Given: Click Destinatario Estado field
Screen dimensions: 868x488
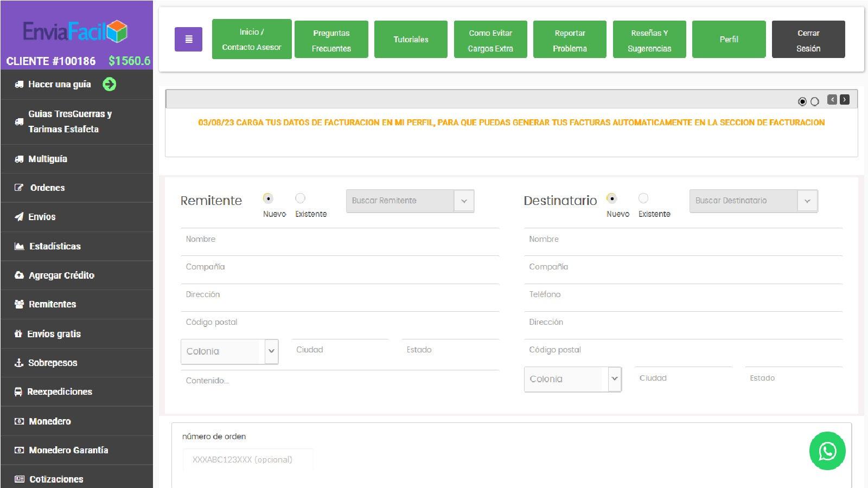Looking at the screenshot, I should tap(794, 378).
